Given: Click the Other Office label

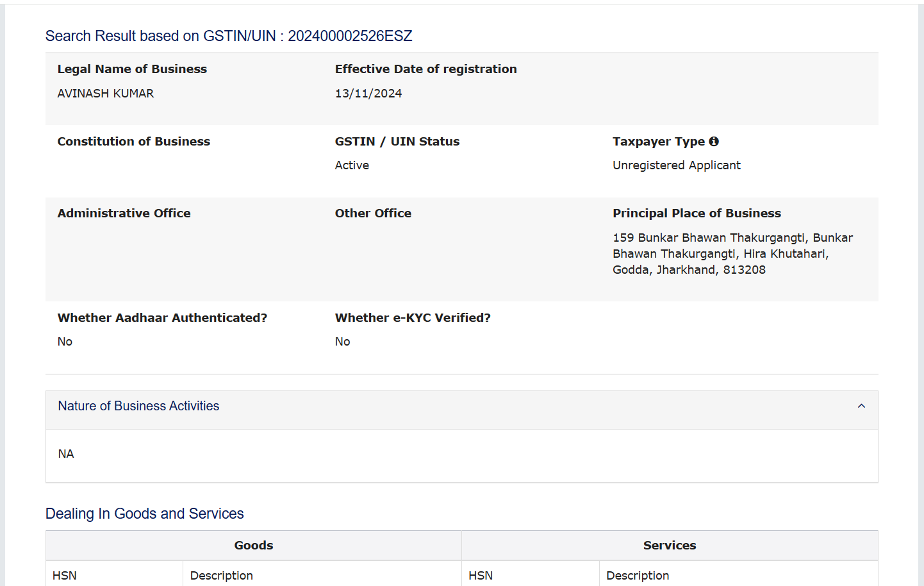Looking at the screenshot, I should coord(373,213).
